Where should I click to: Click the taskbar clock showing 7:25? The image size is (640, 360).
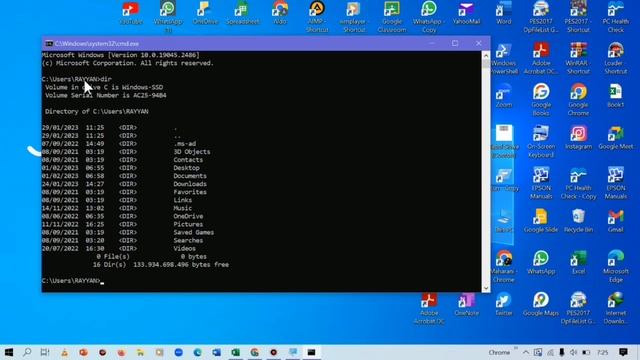pos(602,352)
